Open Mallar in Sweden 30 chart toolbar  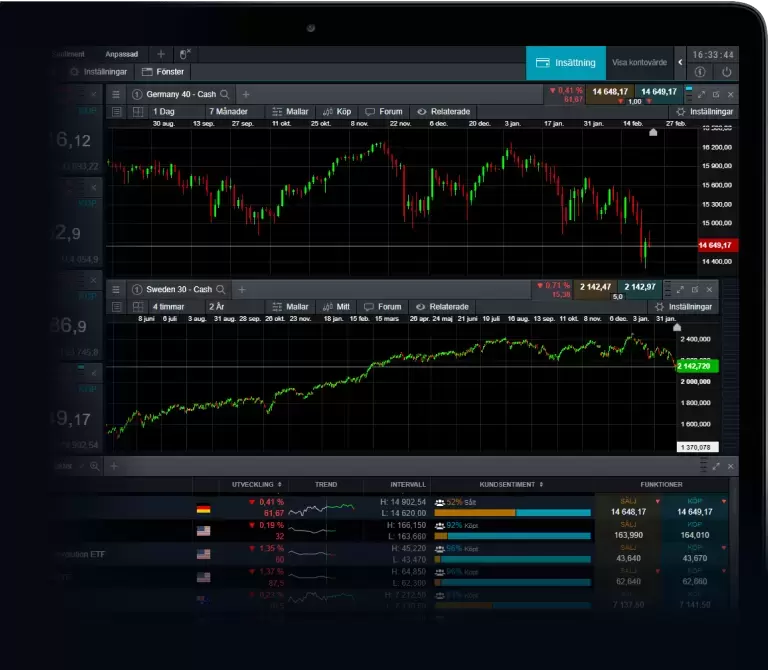[290, 307]
